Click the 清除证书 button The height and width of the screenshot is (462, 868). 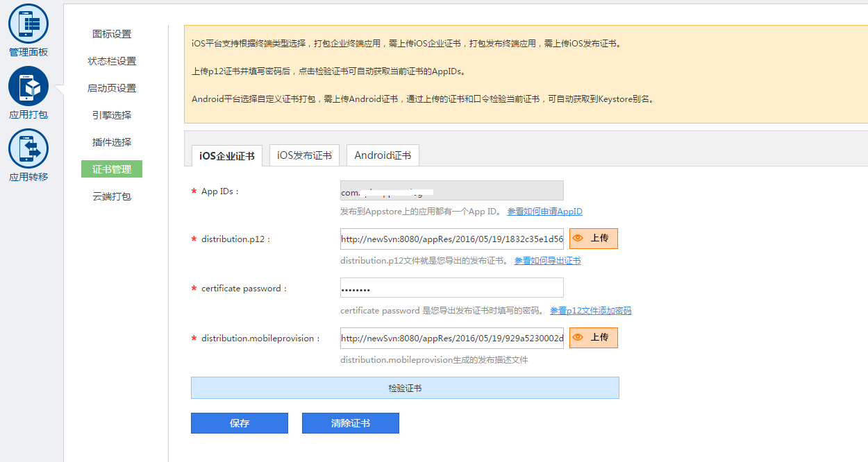pos(351,423)
